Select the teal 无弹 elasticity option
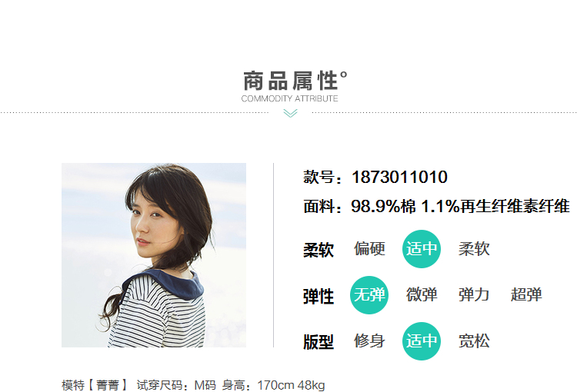Screen dimensions: 577x392 pyautogui.click(x=369, y=295)
